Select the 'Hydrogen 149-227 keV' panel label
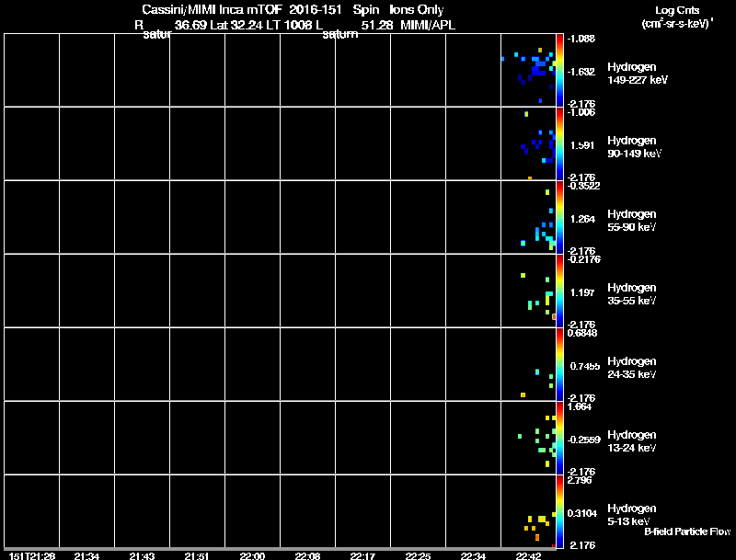The image size is (736, 560). (x=638, y=74)
